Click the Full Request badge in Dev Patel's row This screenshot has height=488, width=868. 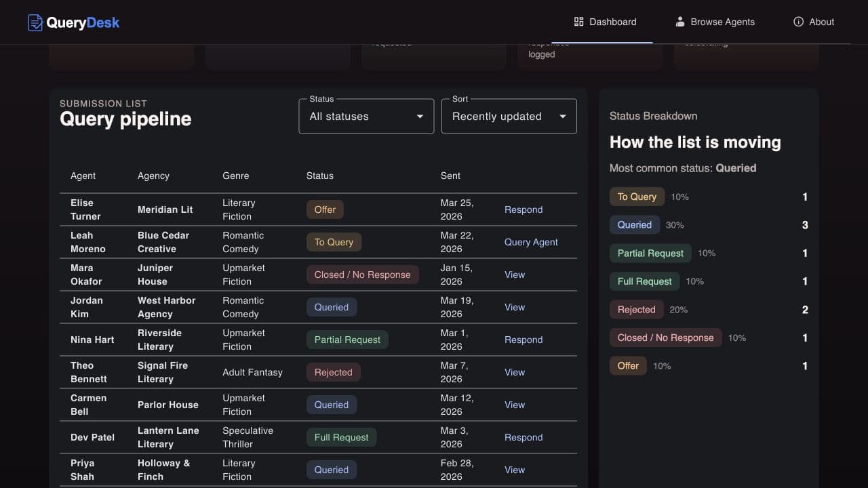pos(341,437)
